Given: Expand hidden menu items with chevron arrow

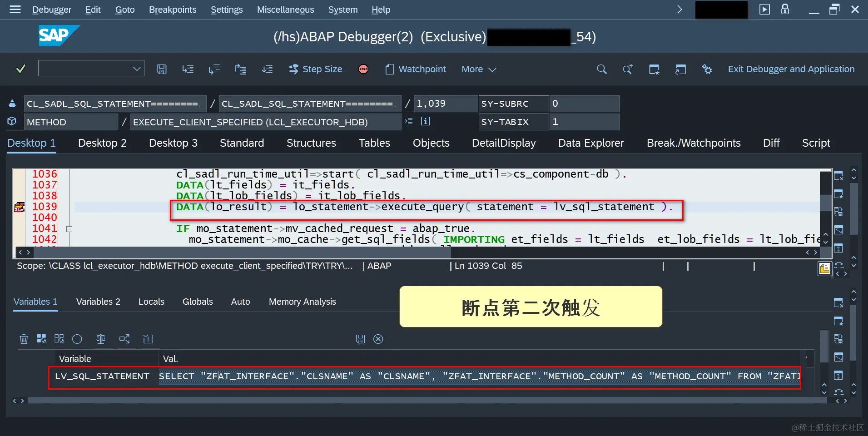Looking at the screenshot, I should point(680,10).
